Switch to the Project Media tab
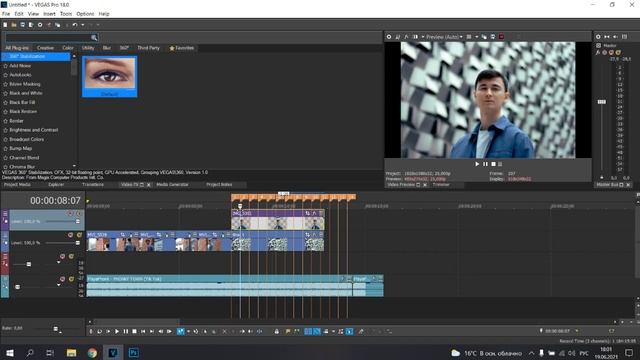This screenshot has width=640, height=360. [17, 184]
